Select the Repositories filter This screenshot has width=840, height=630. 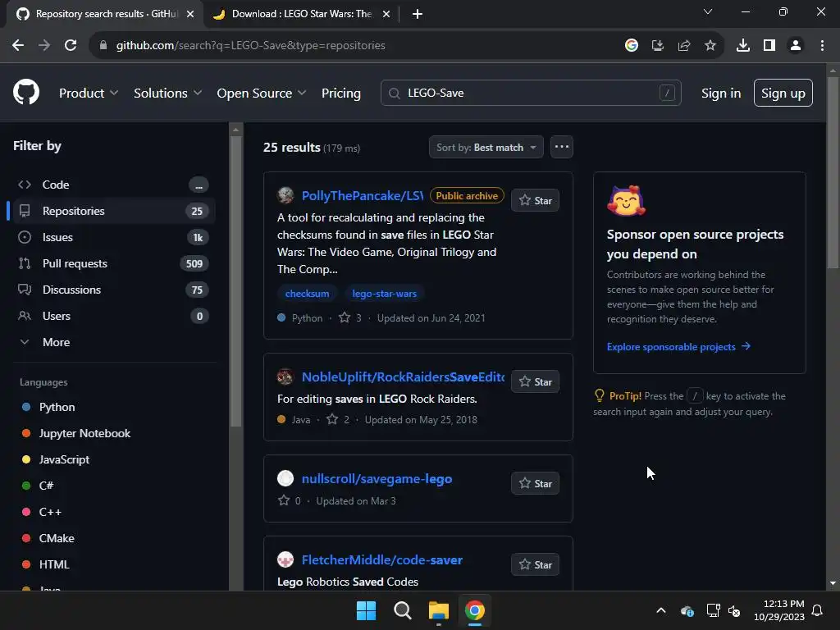pyautogui.click(x=112, y=211)
